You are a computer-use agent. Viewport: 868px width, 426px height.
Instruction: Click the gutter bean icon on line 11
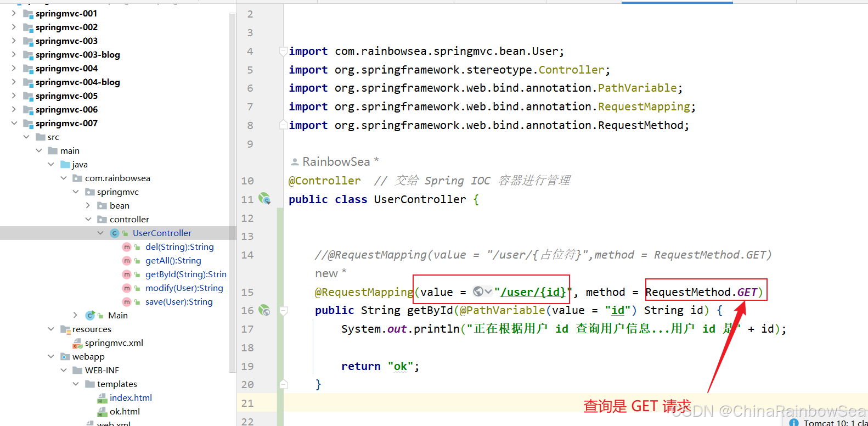(264, 199)
